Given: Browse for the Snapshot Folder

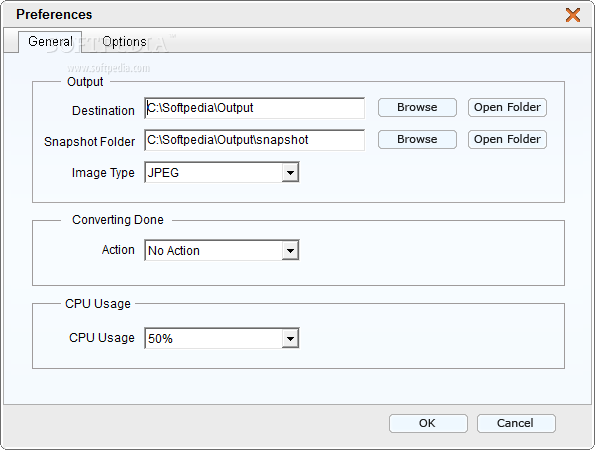Looking at the screenshot, I should point(417,139).
